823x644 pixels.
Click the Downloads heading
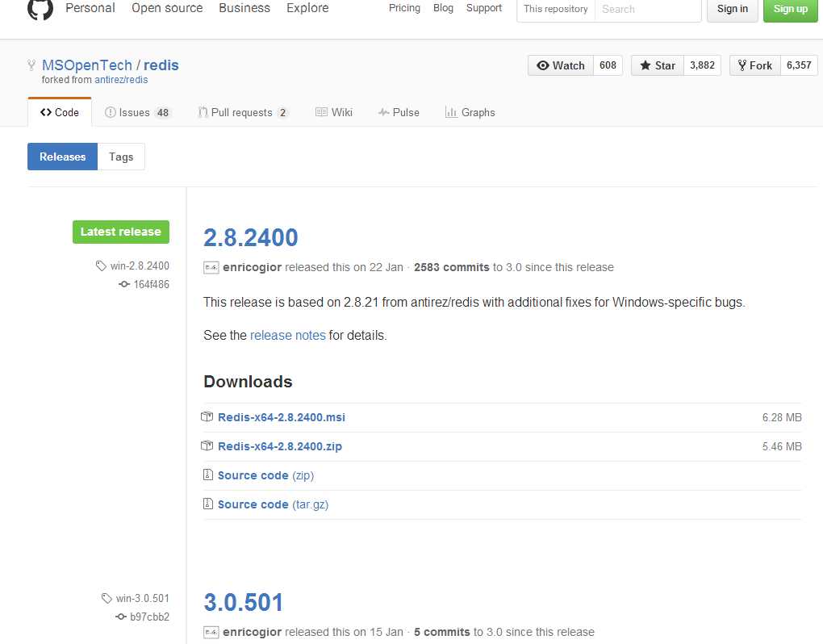(249, 382)
